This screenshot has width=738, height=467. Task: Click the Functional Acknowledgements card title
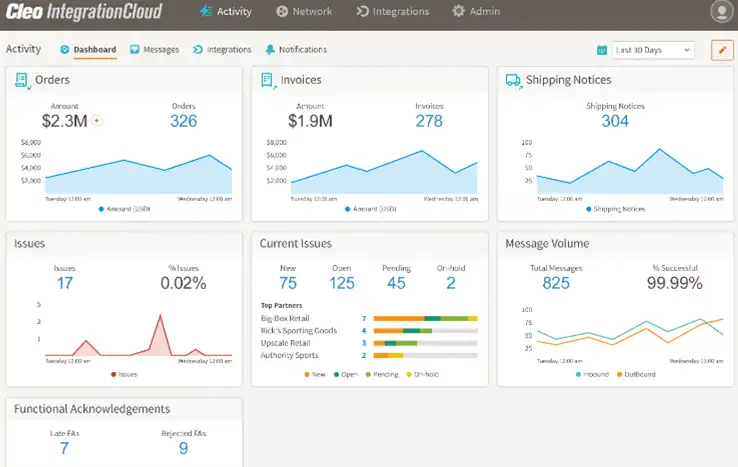tap(92, 409)
